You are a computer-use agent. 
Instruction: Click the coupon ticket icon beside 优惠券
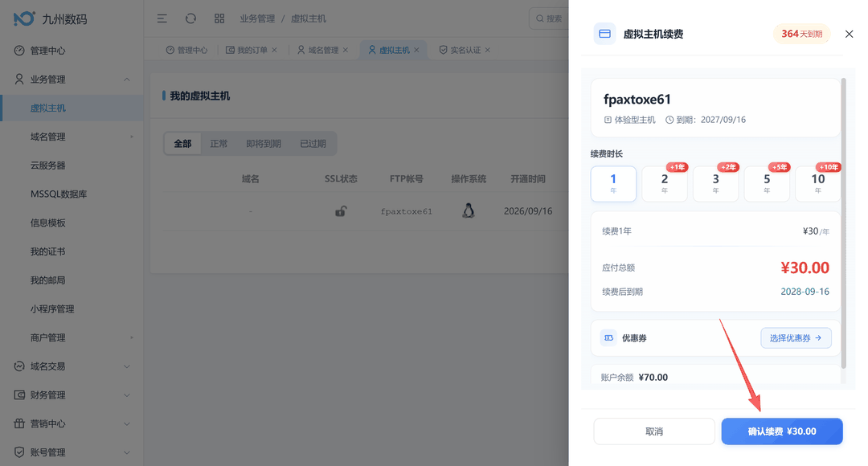(x=609, y=337)
